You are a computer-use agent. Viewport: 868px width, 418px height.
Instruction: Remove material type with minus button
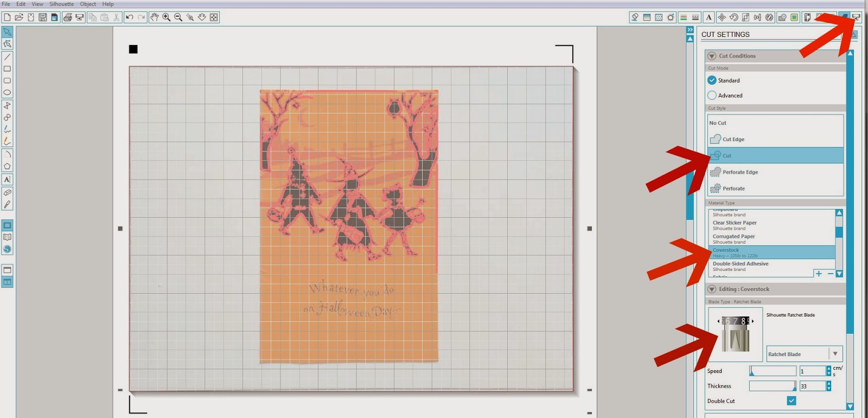831,274
